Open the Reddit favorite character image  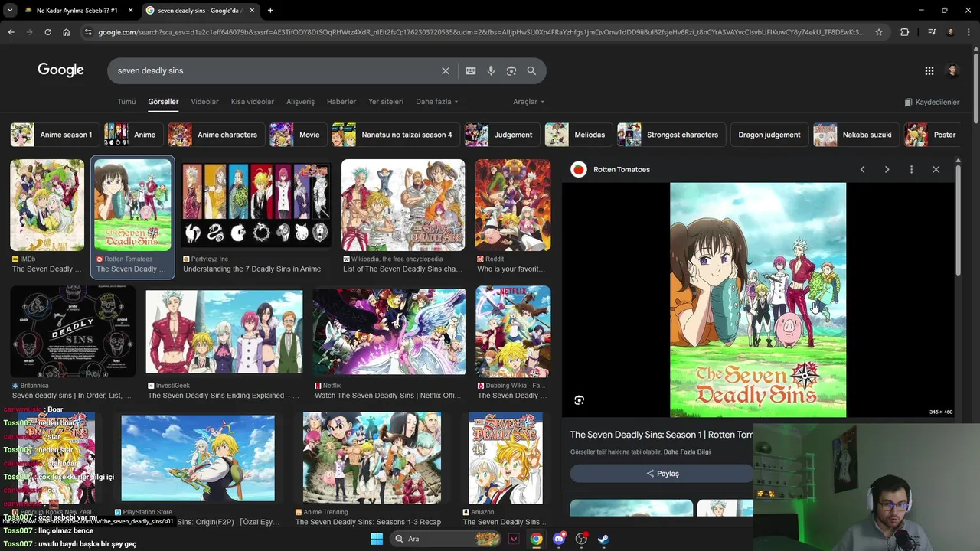(x=513, y=205)
